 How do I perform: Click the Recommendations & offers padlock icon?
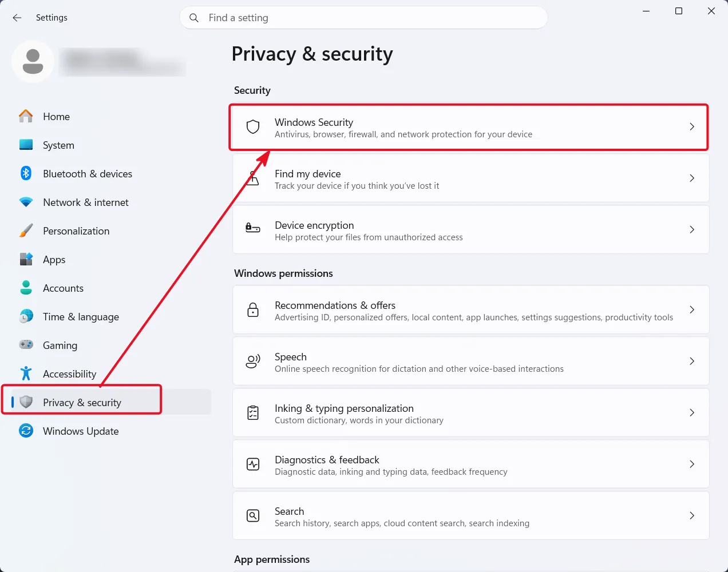coord(253,310)
